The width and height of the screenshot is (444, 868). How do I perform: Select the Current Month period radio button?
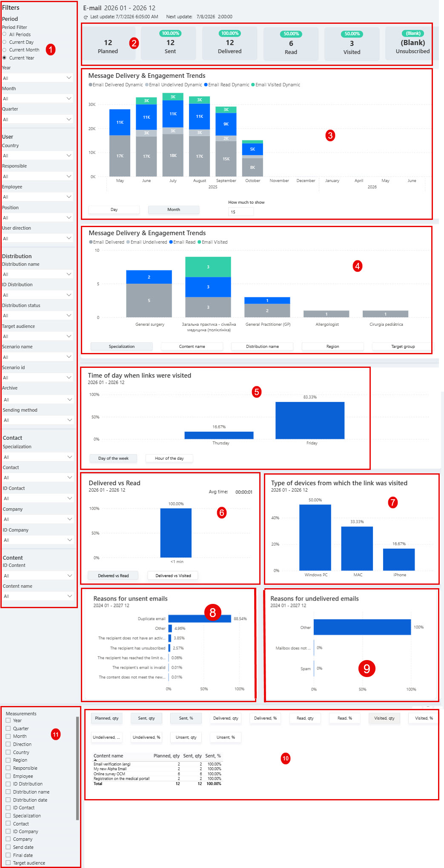pos(4,50)
